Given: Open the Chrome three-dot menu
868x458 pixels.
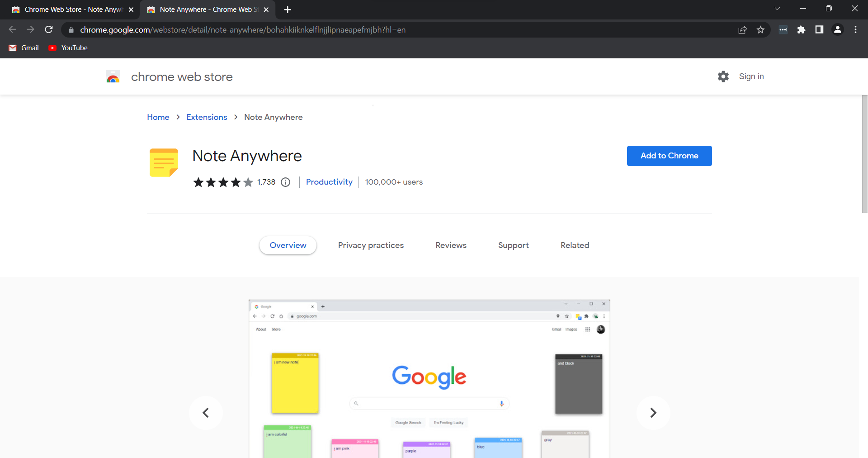Looking at the screenshot, I should [x=855, y=29].
